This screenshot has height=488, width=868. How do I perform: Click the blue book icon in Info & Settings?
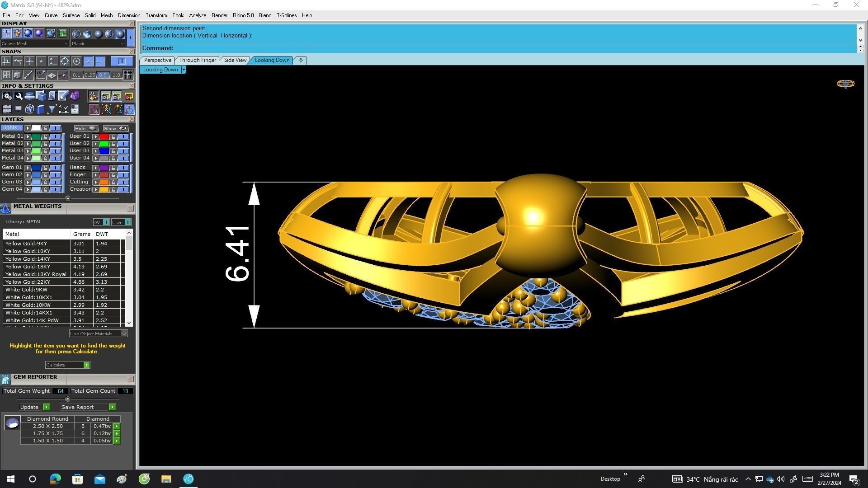pos(41,109)
